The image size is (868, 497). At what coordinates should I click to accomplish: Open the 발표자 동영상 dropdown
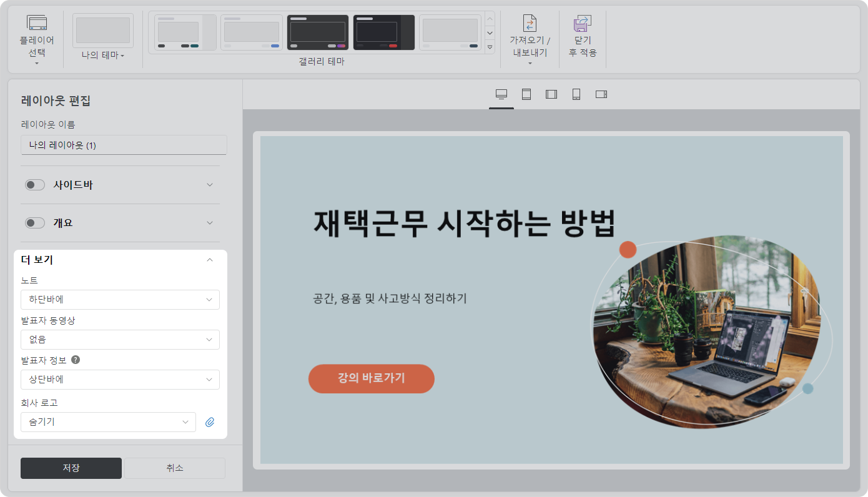[x=120, y=340]
